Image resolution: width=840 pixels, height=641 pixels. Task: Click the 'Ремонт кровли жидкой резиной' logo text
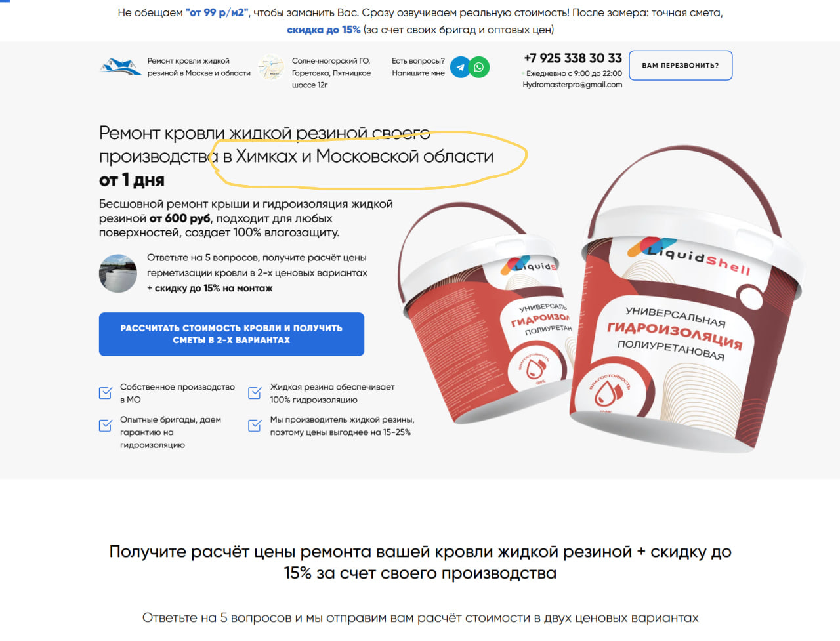click(199, 67)
